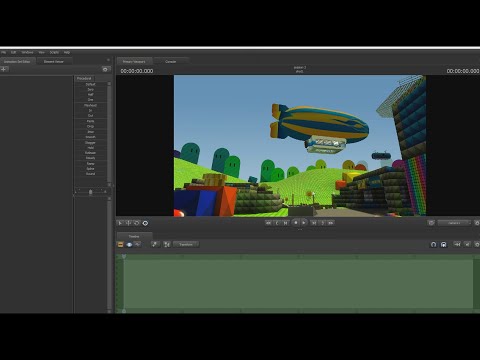The width and height of the screenshot is (480, 360).
Task: Switch to the Element Viewer tab
Action: 54,62
